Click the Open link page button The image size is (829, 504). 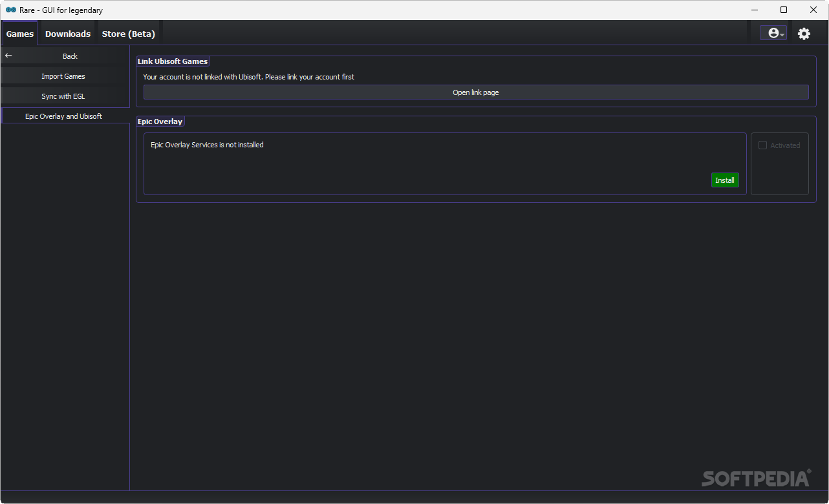tap(476, 92)
